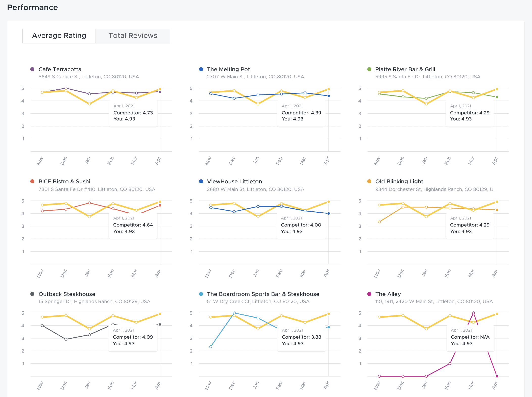Open The Boardroom Sports Bar & Steakhouse title

pos(263,294)
